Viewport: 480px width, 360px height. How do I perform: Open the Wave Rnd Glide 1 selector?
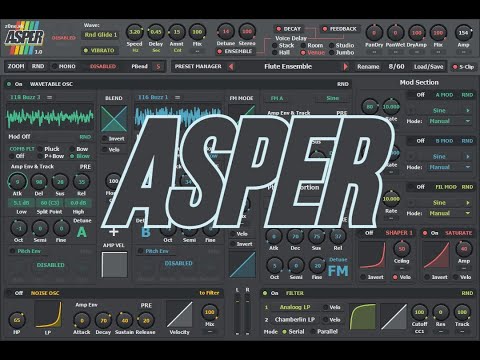click(100, 35)
